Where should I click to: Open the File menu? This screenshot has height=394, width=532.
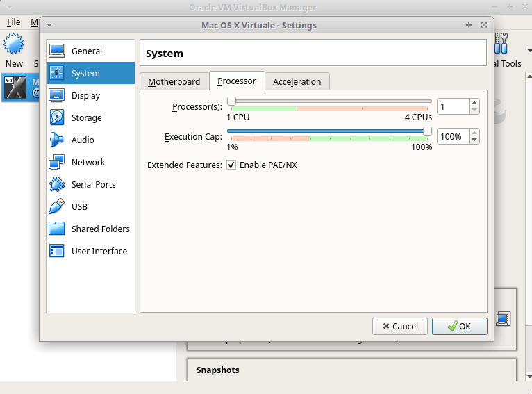click(x=14, y=22)
